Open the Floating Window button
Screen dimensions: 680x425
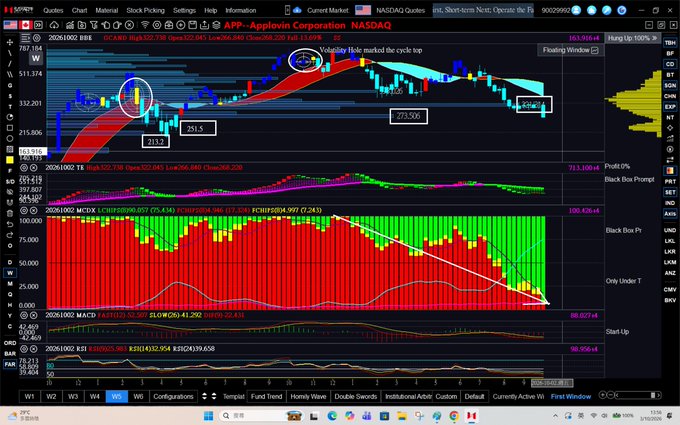point(570,50)
